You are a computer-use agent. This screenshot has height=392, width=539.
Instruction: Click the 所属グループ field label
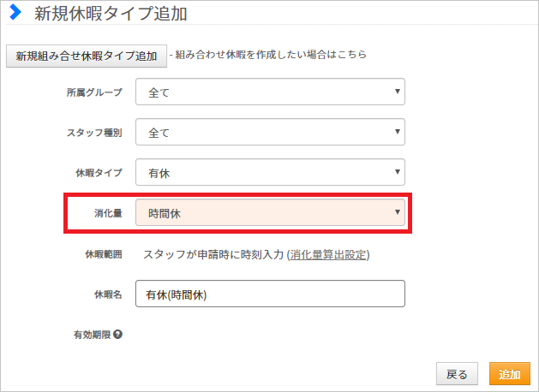[x=94, y=92]
